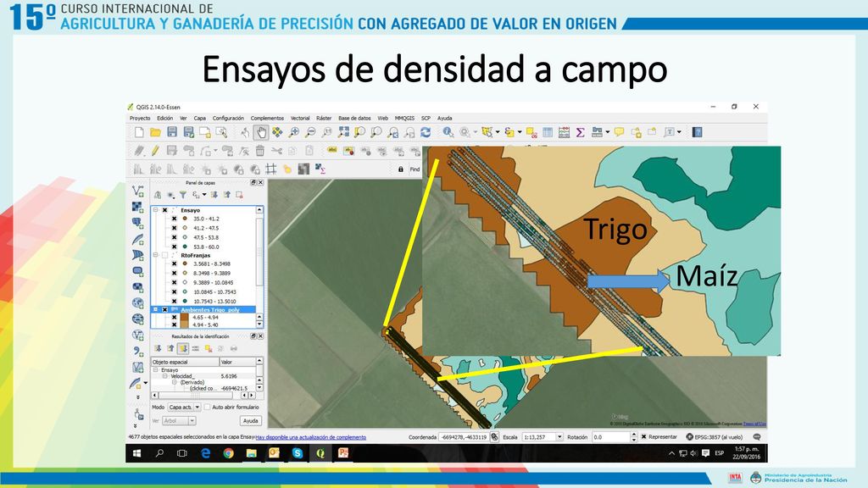The height and width of the screenshot is (488, 868).
Task: Click the comma delimited text layer icon
Action: pos(138,352)
